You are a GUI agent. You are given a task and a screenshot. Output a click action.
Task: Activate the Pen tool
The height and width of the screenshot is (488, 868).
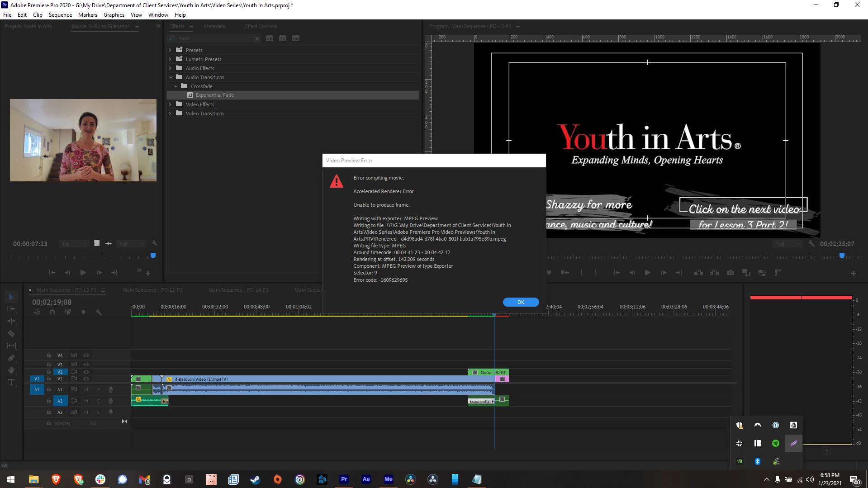11,358
